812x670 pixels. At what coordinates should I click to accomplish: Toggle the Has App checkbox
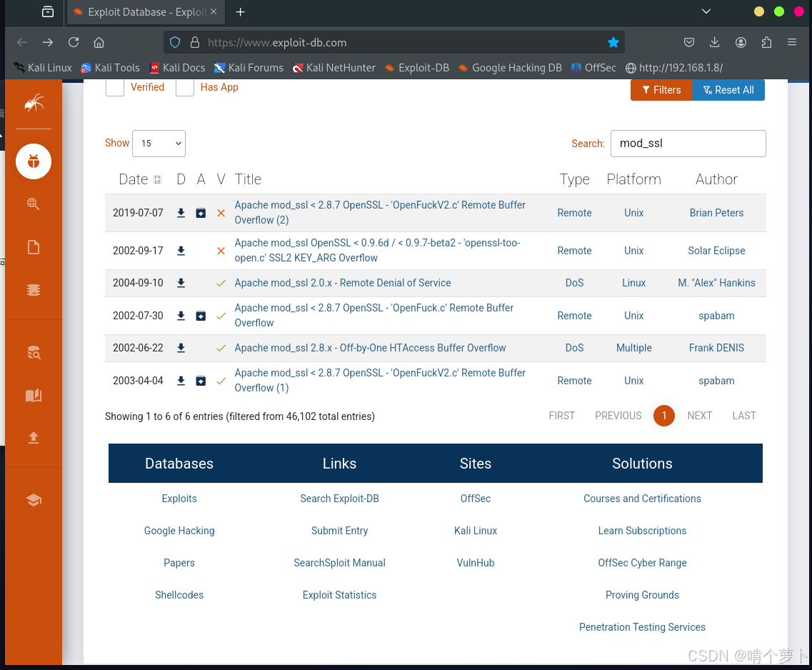tap(185, 88)
